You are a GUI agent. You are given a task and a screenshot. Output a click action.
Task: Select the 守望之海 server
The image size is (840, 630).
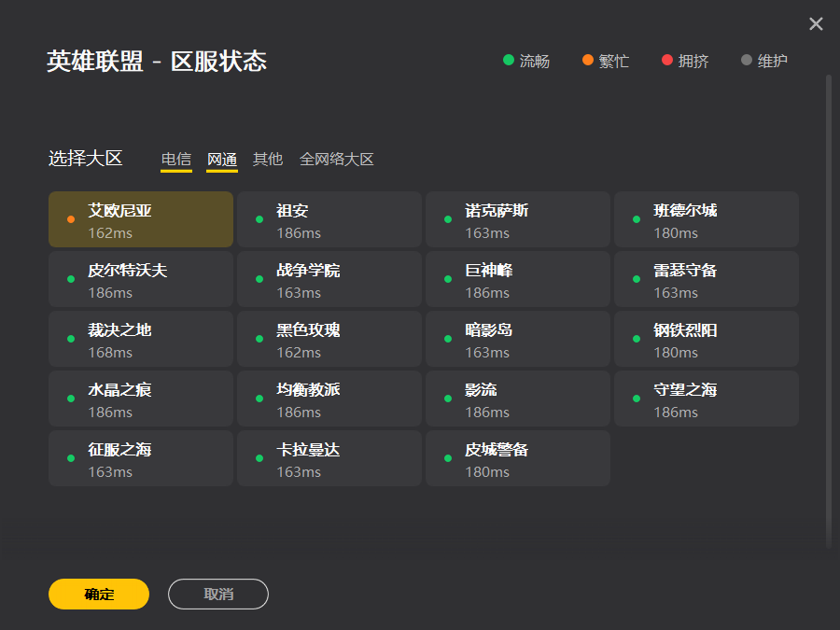[x=707, y=399]
